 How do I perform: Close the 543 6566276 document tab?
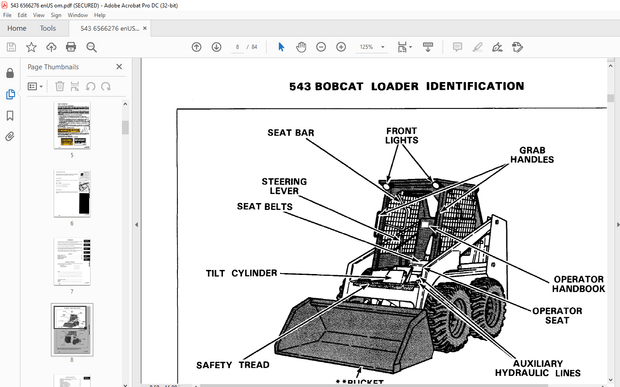145,28
